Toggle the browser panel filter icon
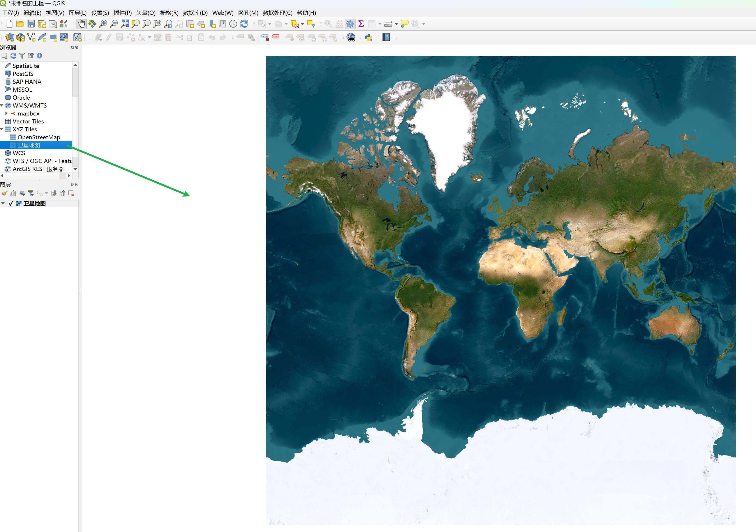756x532 pixels. (x=22, y=56)
